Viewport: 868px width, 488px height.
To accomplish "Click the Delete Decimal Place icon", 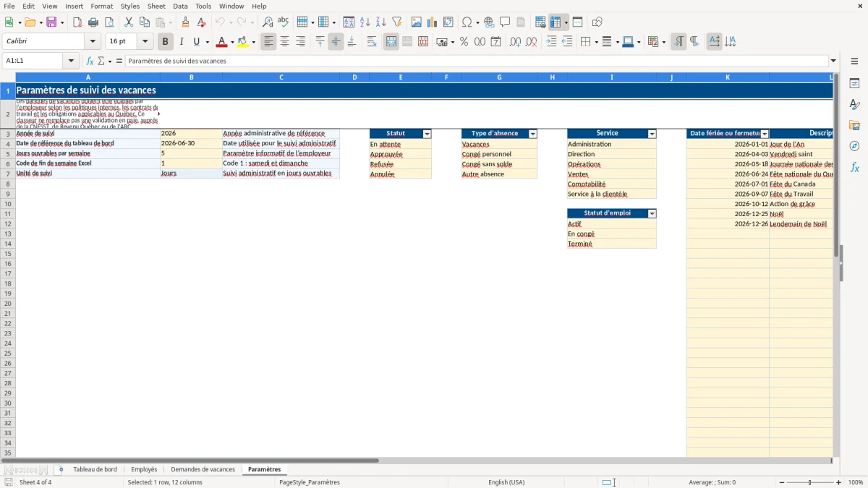I will [x=532, y=42].
